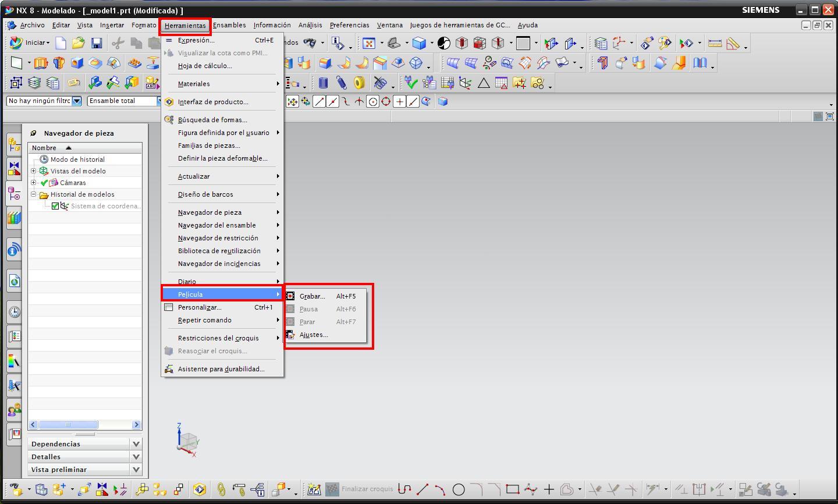This screenshot has width=838, height=504.
Task: Click the Save floppy disk icon
Action: [x=97, y=43]
